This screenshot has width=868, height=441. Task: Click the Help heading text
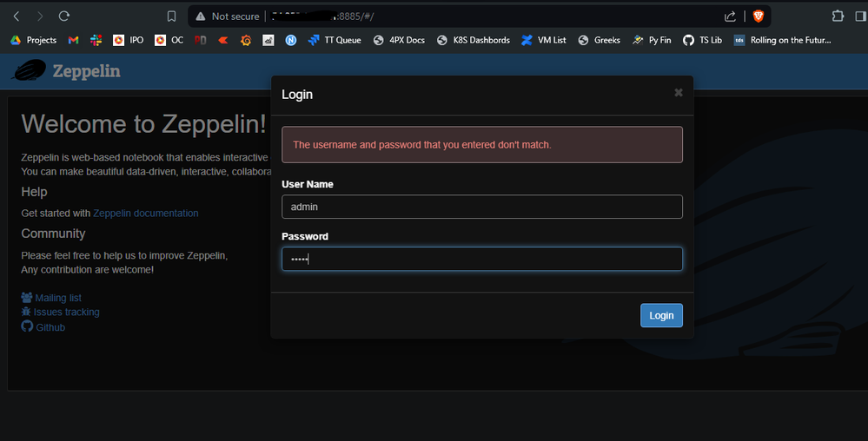[x=35, y=192]
